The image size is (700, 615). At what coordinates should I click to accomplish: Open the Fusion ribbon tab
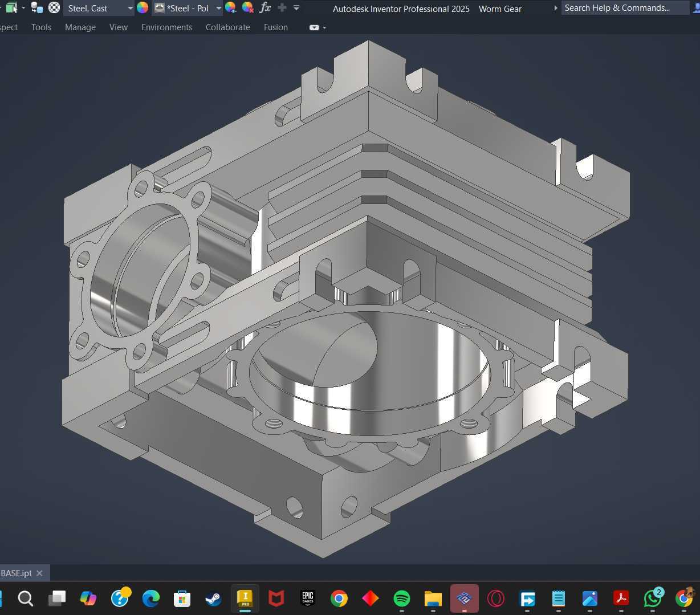tap(276, 27)
